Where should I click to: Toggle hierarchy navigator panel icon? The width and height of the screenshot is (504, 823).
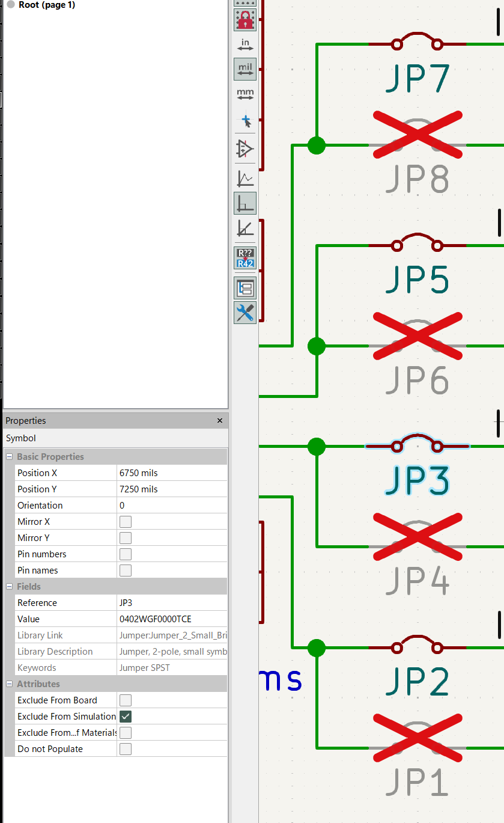click(x=244, y=288)
